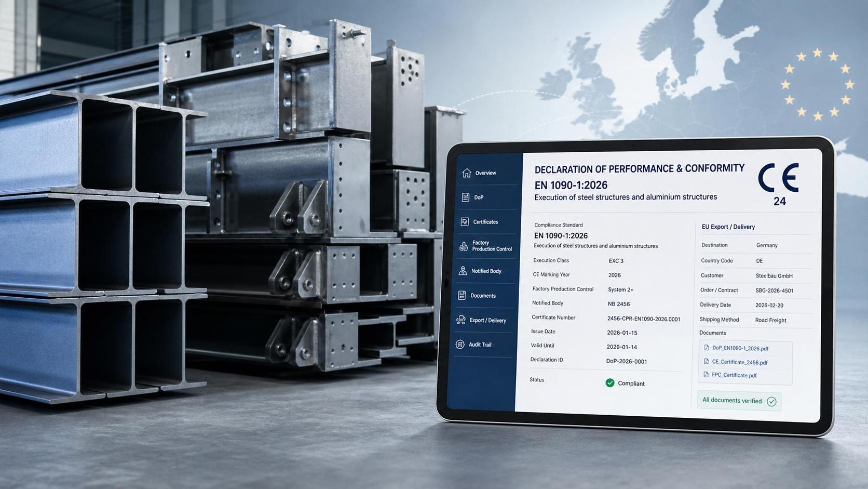The width and height of the screenshot is (868, 489).
Task: Click Customer value Steelbau GmbH
Action: (774, 276)
